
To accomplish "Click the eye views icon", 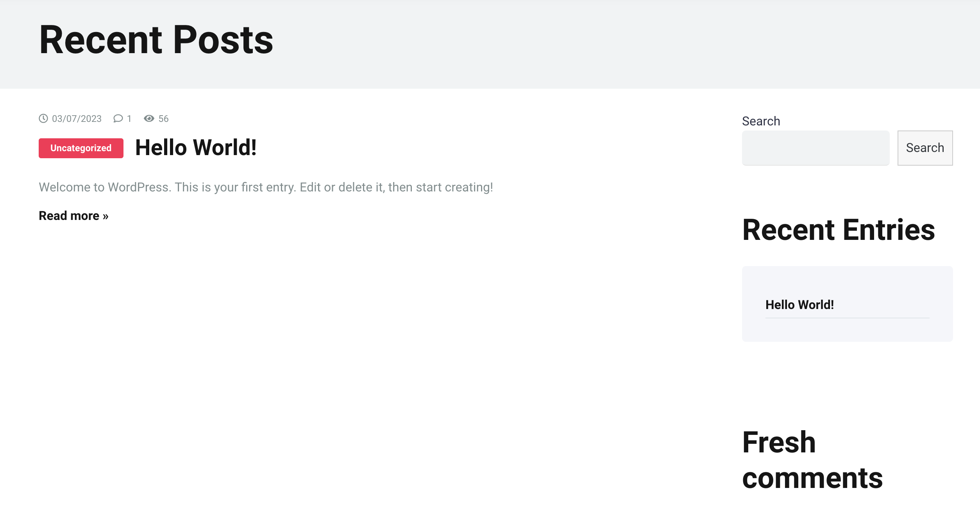I will (149, 118).
